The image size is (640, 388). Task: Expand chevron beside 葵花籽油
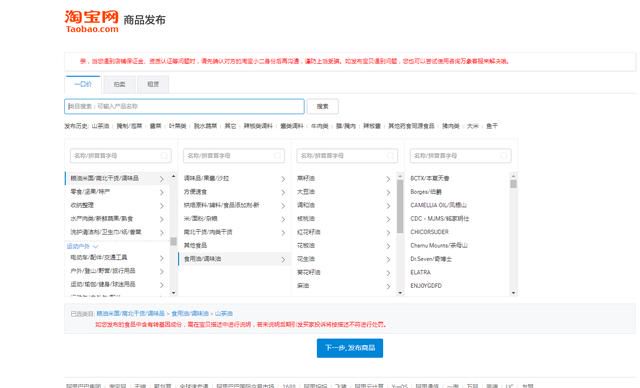point(388,273)
